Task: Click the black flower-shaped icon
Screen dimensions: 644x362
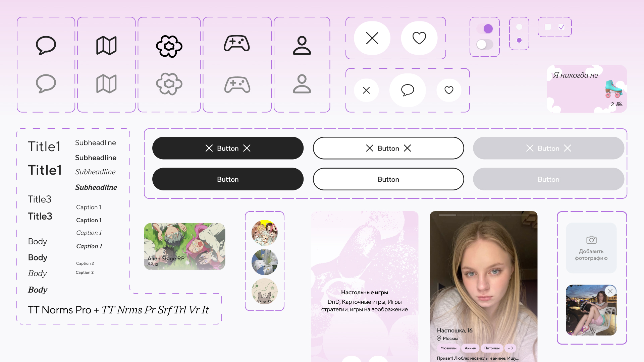Action: point(169,46)
